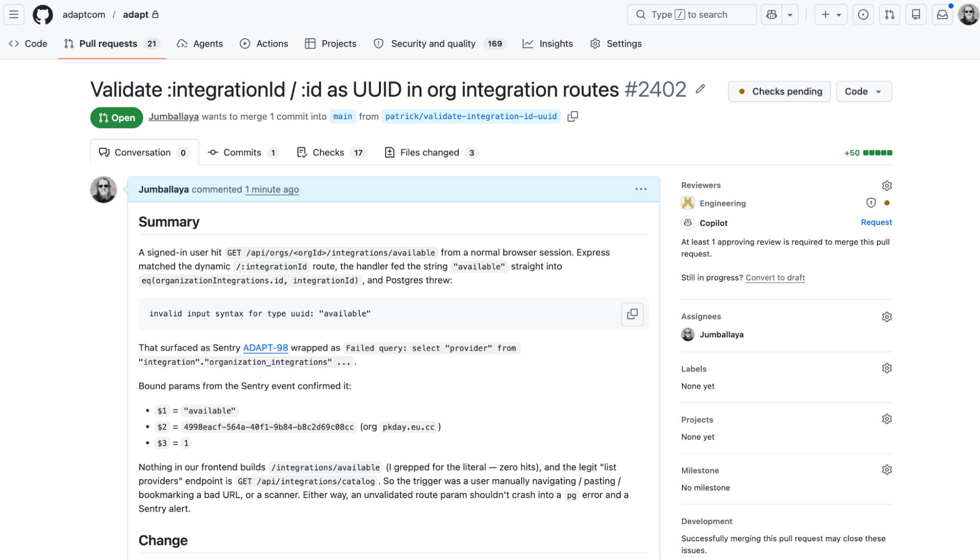This screenshot has height=560, width=980.
Task: Open Jumballaya name in comment header
Action: [x=164, y=190]
